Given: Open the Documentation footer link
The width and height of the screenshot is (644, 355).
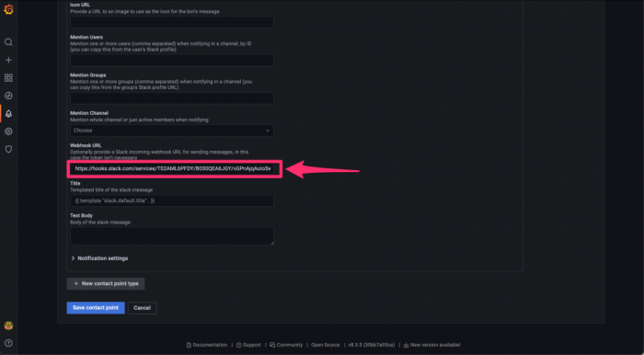Looking at the screenshot, I should coord(207,345).
